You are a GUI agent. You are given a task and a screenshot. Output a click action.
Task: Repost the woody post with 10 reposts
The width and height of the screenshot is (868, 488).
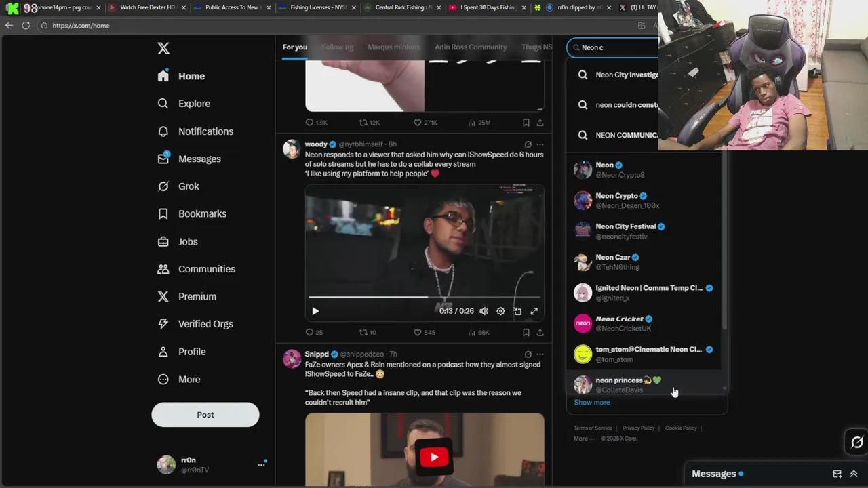click(x=368, y=333)
